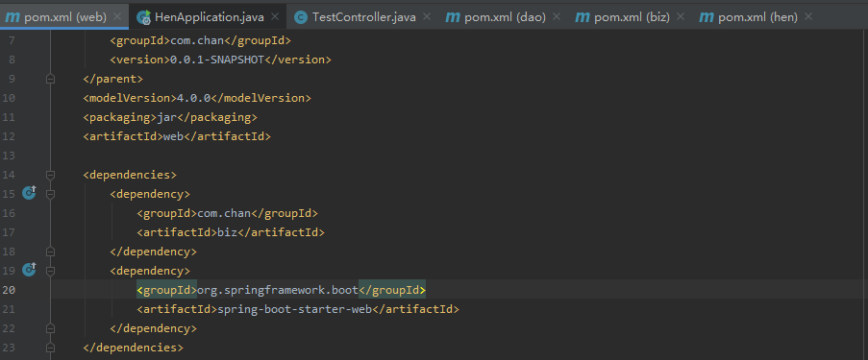Click spring-boot-starter-web artifactId text

click(294, 309)
